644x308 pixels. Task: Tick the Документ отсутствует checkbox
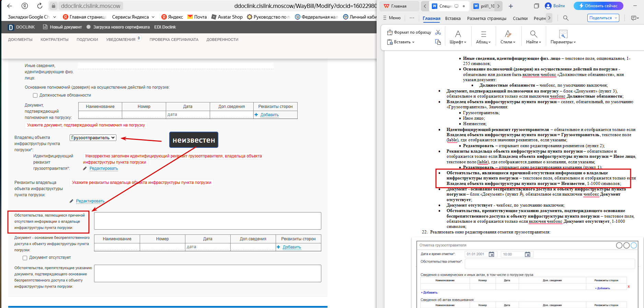[x=25, y=258]
